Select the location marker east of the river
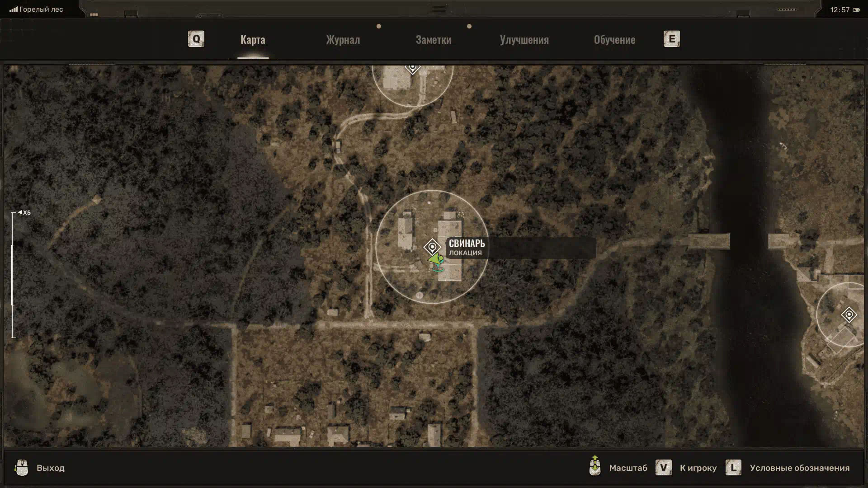This screenshot has width=868, height=488. (849, 314)
